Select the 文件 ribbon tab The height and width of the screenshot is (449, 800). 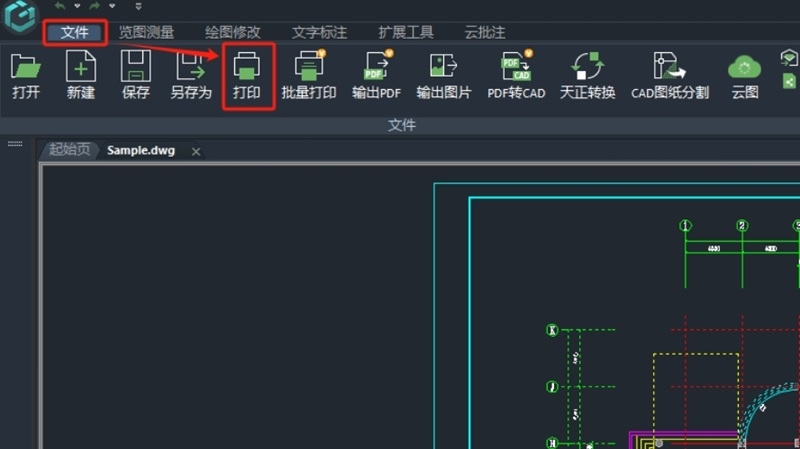(x=74, y=33)
